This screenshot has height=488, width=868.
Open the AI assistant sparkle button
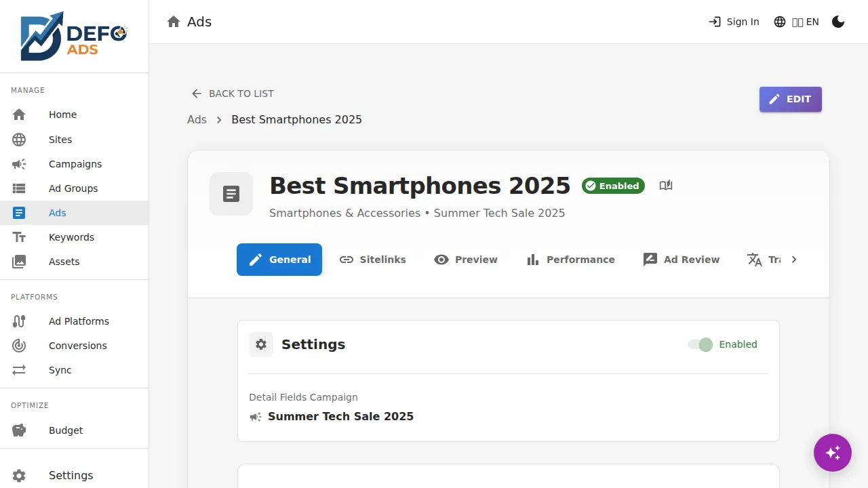pos(833,453)
